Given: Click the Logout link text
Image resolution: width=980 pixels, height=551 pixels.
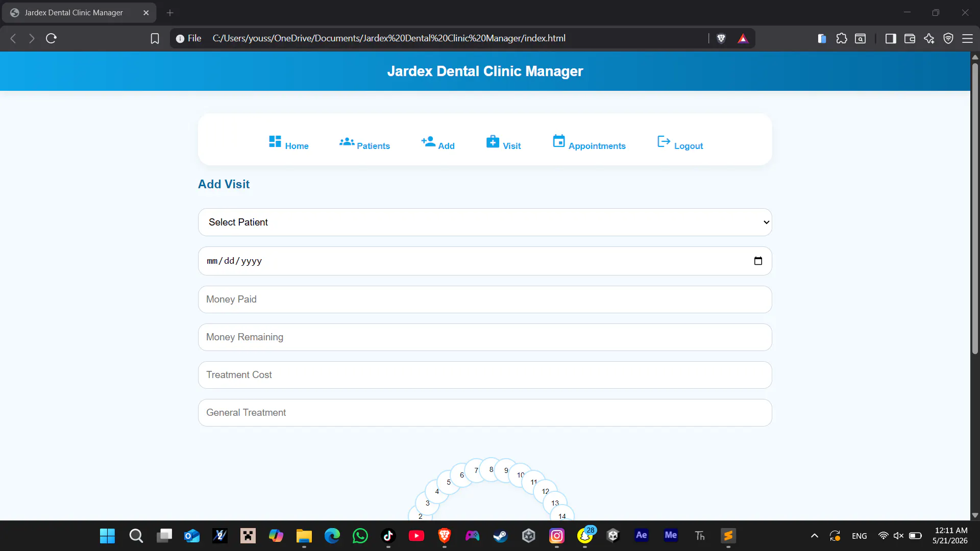Looking at the screenshot, I should tap(688, 146).
